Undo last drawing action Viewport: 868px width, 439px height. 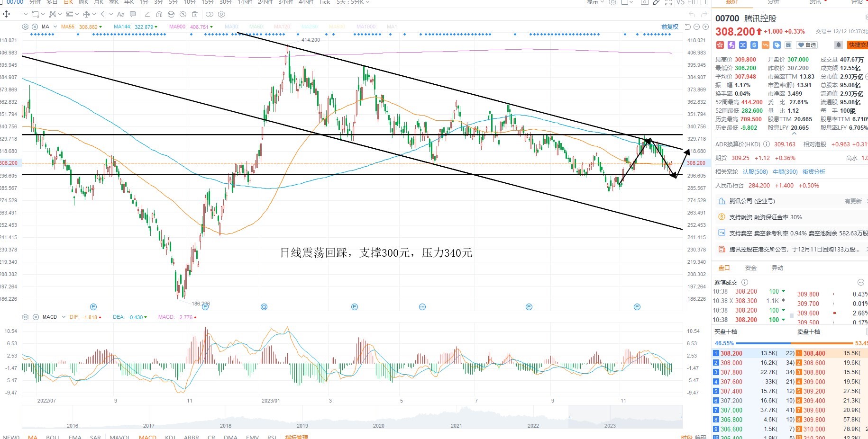(692, 14)
